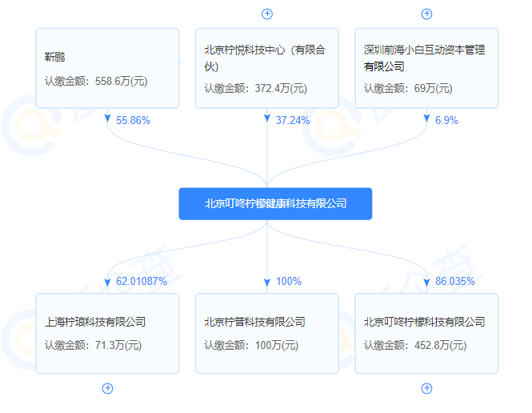The image size is (532, 413).
Task: Open 北京柠悦科技中心（有限合伙）card
Action: coord(267,69)
